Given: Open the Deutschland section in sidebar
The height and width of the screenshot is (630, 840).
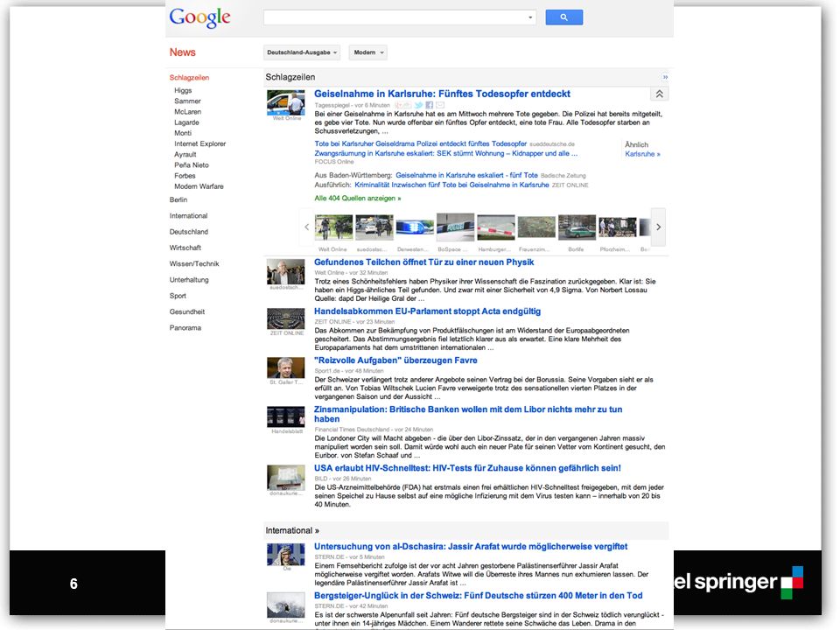Looking at the screenshot, I should (x=189, y=232).
